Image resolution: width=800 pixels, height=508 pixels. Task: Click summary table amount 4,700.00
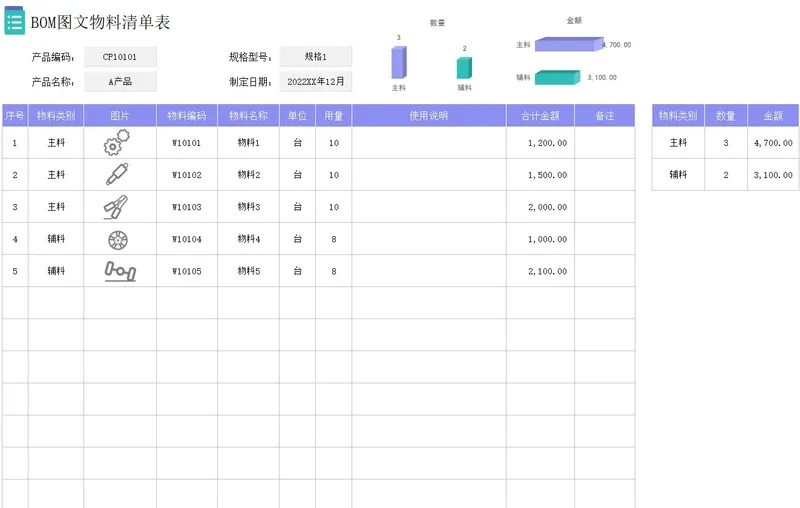coord(773,143)
